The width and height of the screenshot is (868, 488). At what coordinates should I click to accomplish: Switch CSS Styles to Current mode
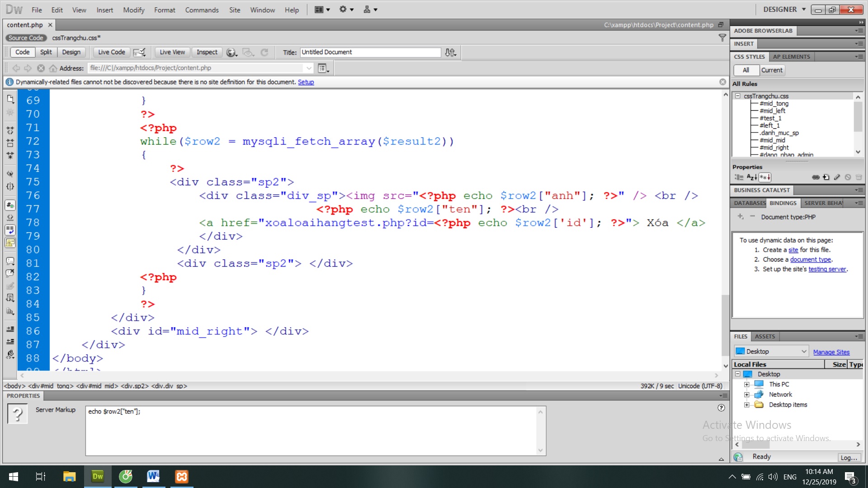[772, 70]
